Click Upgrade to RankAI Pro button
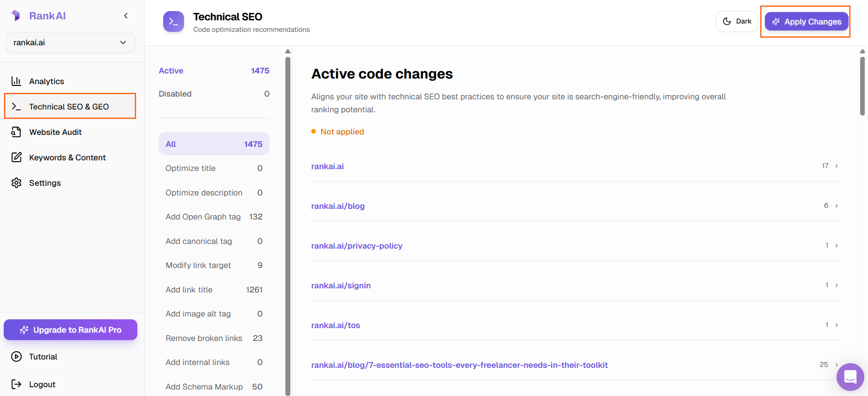The image size is (868, 396). [70, 330]
